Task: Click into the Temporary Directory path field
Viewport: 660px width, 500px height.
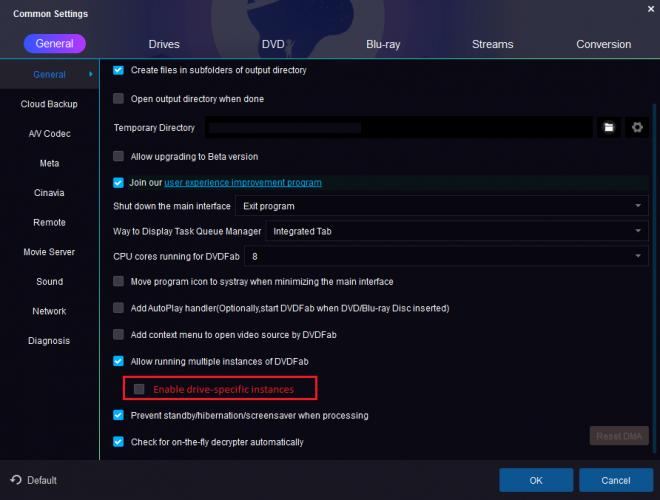Action: (399, 127)
